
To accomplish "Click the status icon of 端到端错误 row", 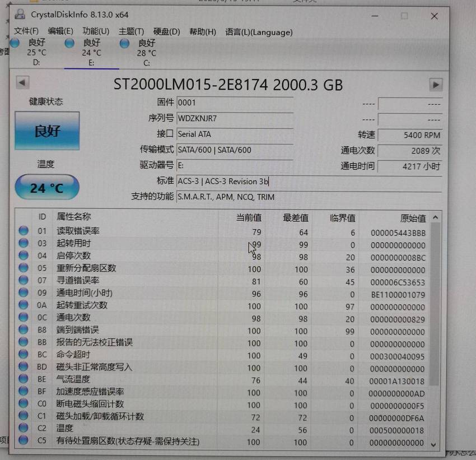I will pyautogui.click(x=24, y=329).
